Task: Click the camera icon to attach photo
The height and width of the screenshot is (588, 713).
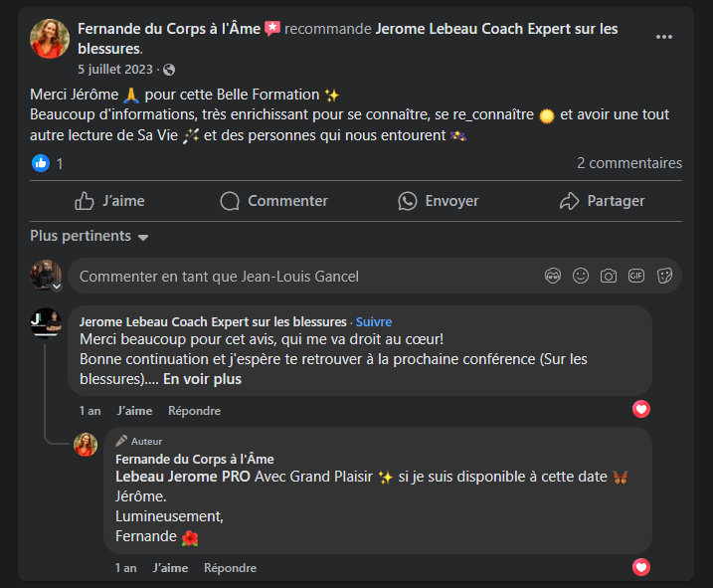Action: (609, 276)
